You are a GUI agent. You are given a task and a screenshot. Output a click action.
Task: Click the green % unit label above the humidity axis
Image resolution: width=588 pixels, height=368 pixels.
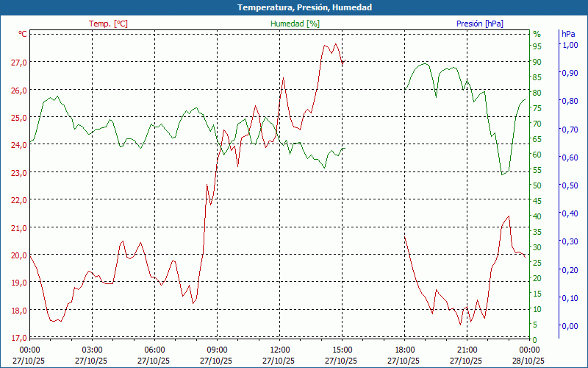point(537,34)
